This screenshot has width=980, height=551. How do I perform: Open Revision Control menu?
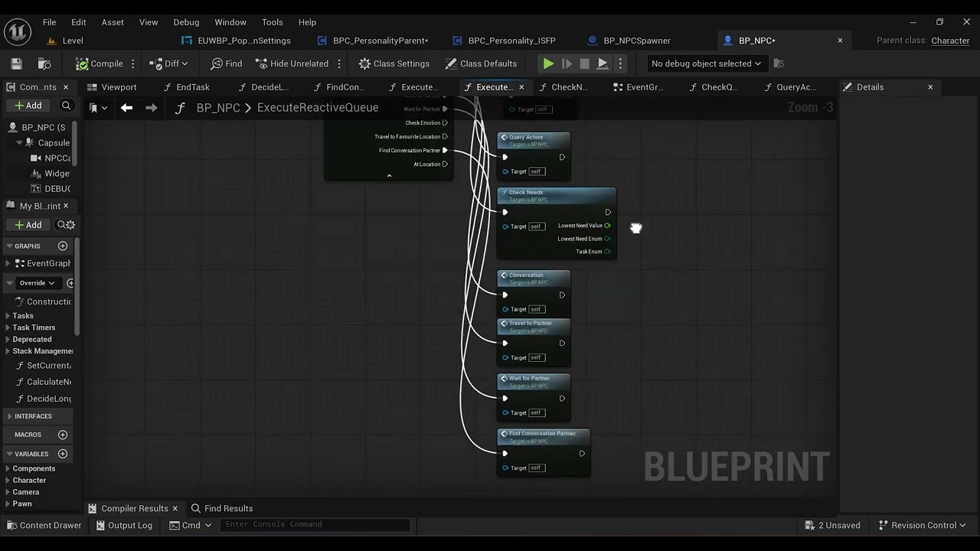(922, 525)
